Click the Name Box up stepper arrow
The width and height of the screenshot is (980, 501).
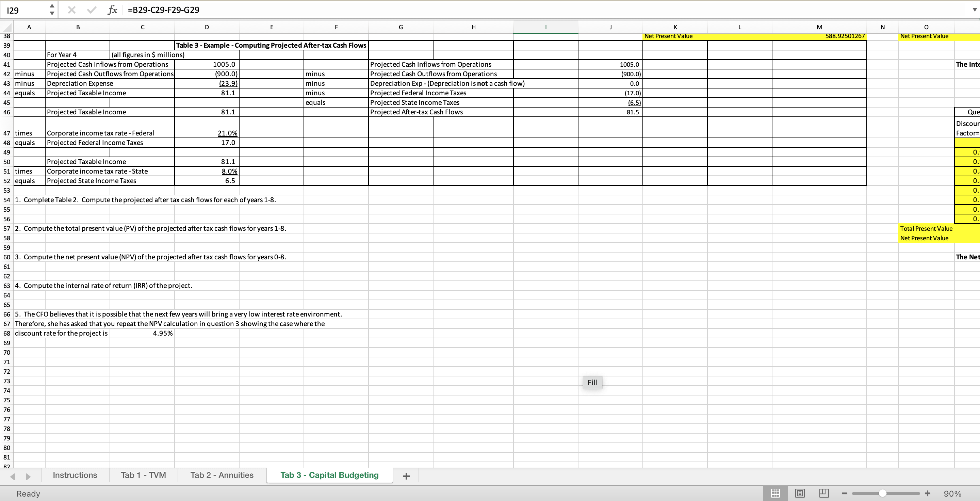pos(52,6)
